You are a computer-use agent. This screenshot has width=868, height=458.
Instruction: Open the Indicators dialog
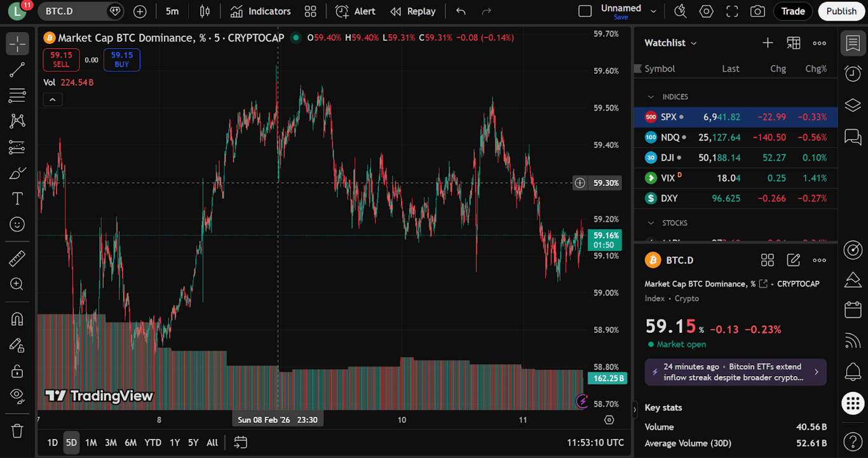[261, 11]
